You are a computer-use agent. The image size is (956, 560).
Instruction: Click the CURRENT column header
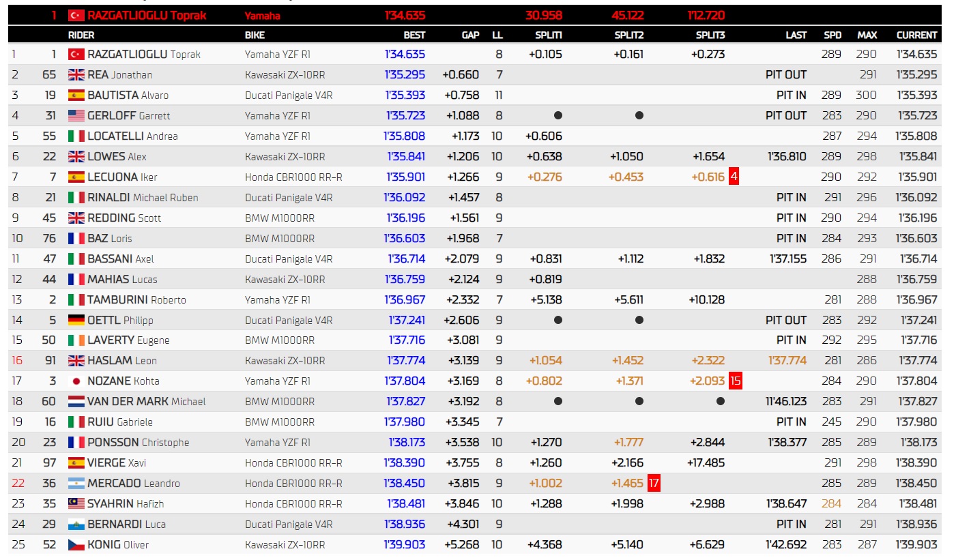coord(917,35)
